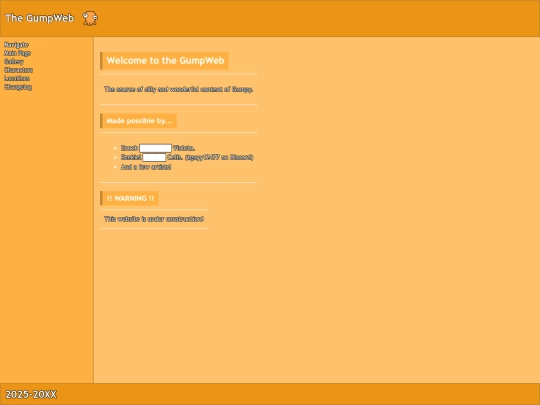Viewport: 540px width, 405px height.
Task: Click the white box in the first credits item
Action: coord(155,148)
